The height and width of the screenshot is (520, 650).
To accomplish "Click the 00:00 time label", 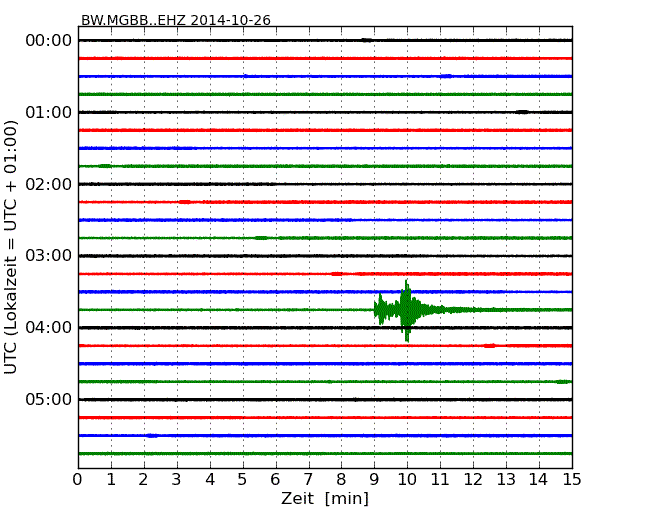I will pos(49,41).
